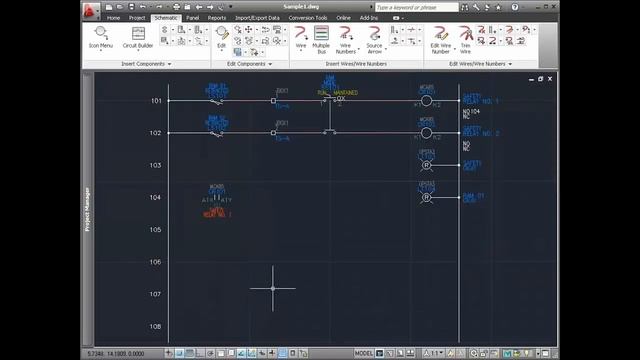Click the New drawing icon in Quick Access toolbar
Viewport: 640px width, 360px height.
click(x=109, y=7)
